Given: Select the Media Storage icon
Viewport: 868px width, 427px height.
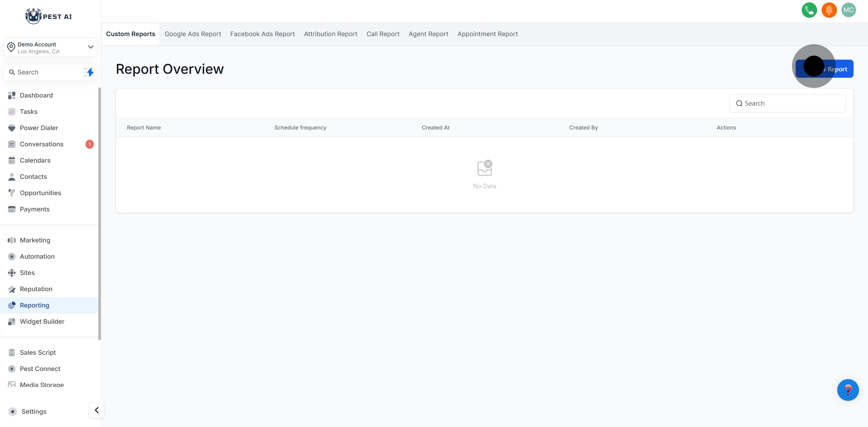Looking at the screenshot, I should coord(12,385).
